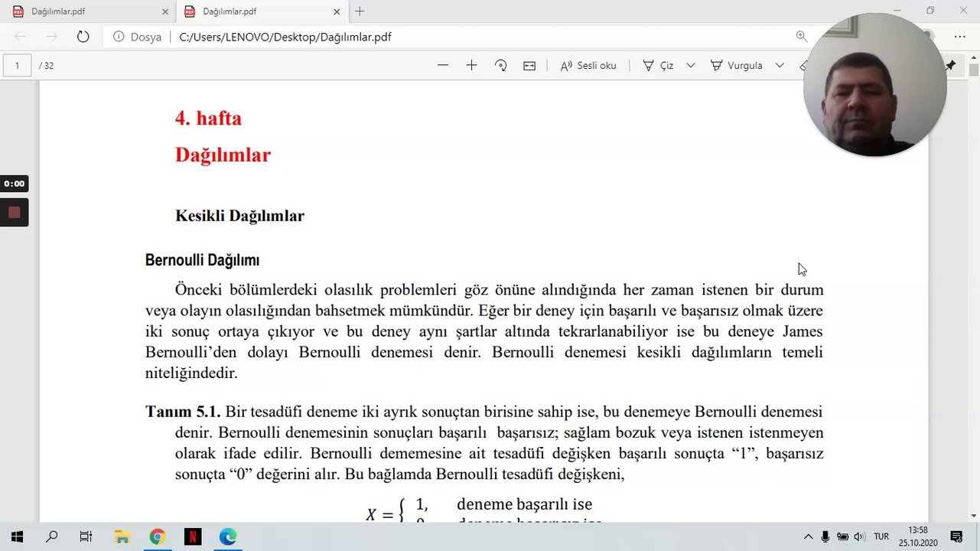Click the '/ 32' page count
This screenshot has width=980, height=551.
pyautogui.click(x=46, y=66)
